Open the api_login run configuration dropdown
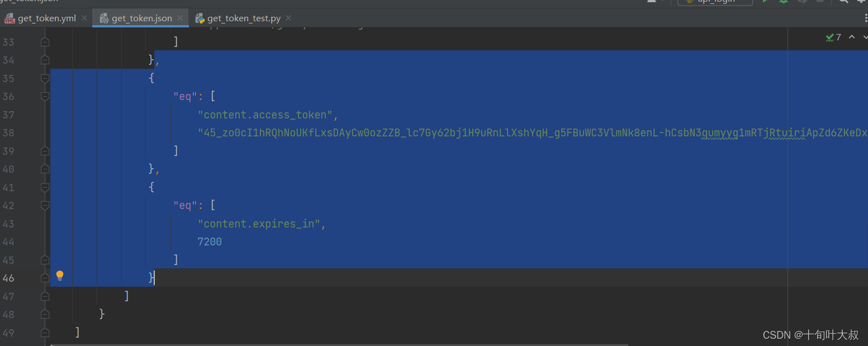 [x=715, y=2]
